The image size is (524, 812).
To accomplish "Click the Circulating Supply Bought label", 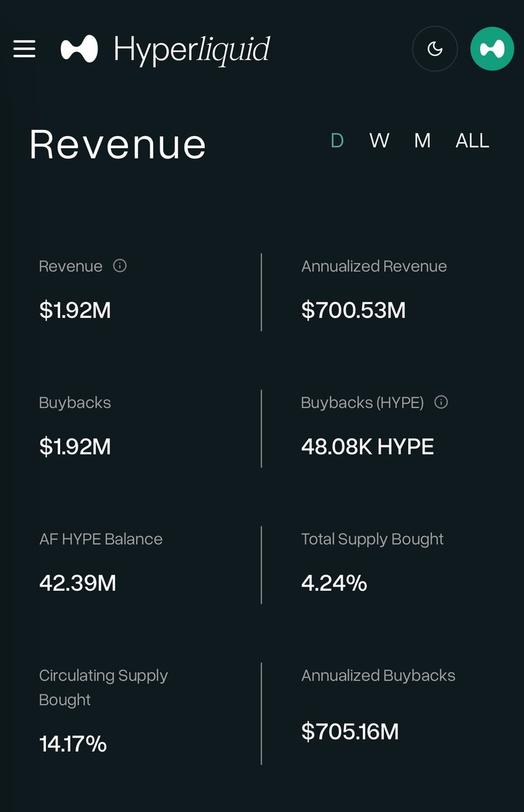I will pos(104,687).
